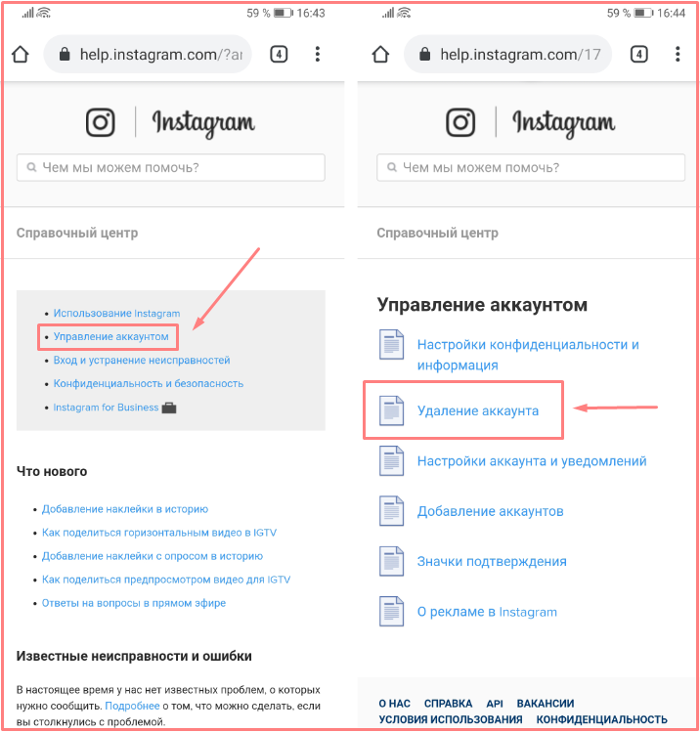
Task: Select ВАКАНСИИ in footer menu
Action: point(545,704)
